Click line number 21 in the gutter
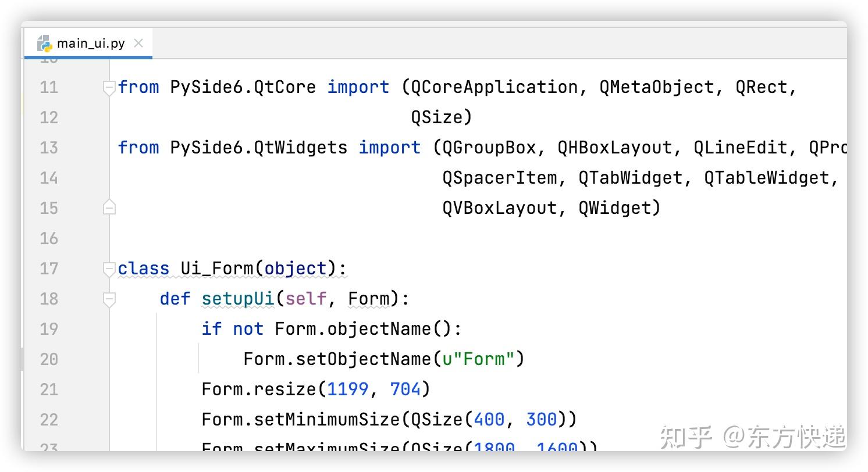 pyautogui.click(x=49, y=389)
